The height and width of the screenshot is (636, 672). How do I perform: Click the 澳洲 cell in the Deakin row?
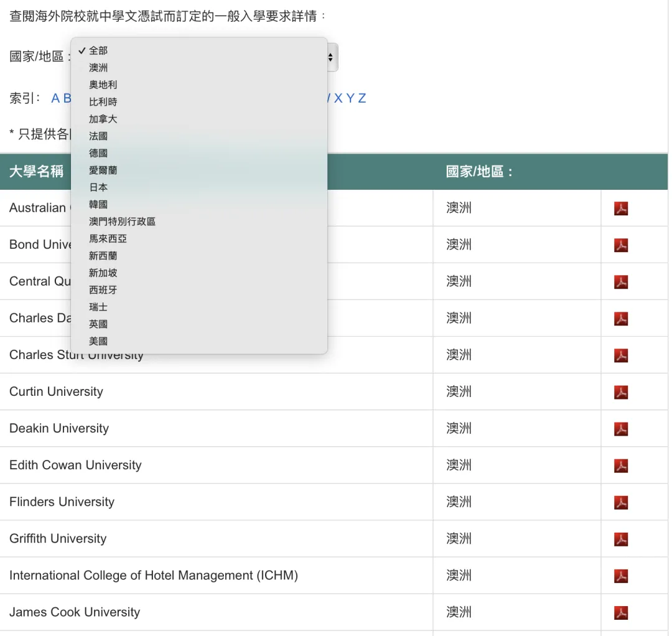point(459,428)
